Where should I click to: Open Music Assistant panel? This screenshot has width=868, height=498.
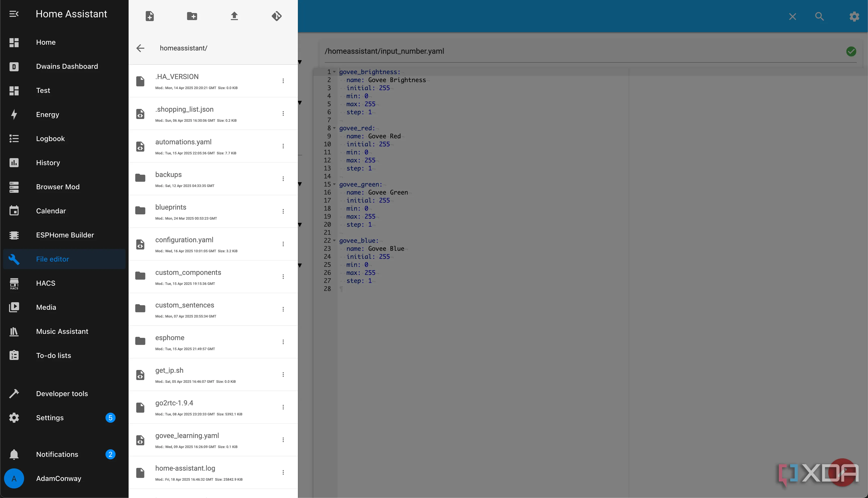pyautogui.click(x=64, y=331)
